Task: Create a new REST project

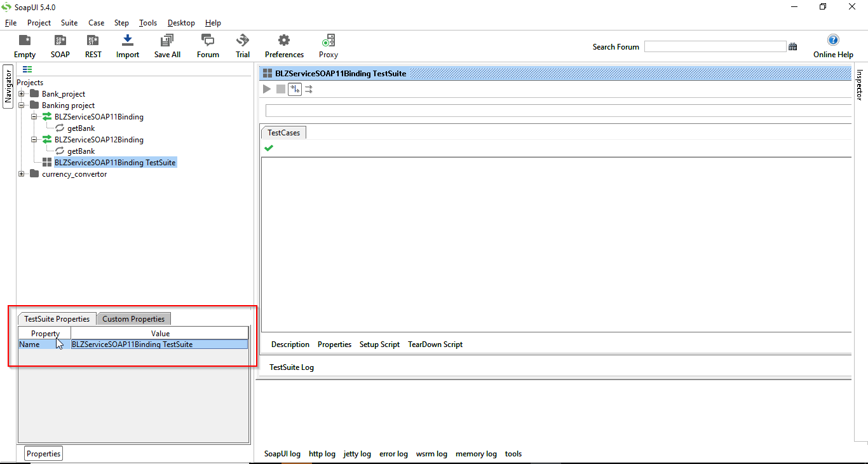Action: point(93,45)
